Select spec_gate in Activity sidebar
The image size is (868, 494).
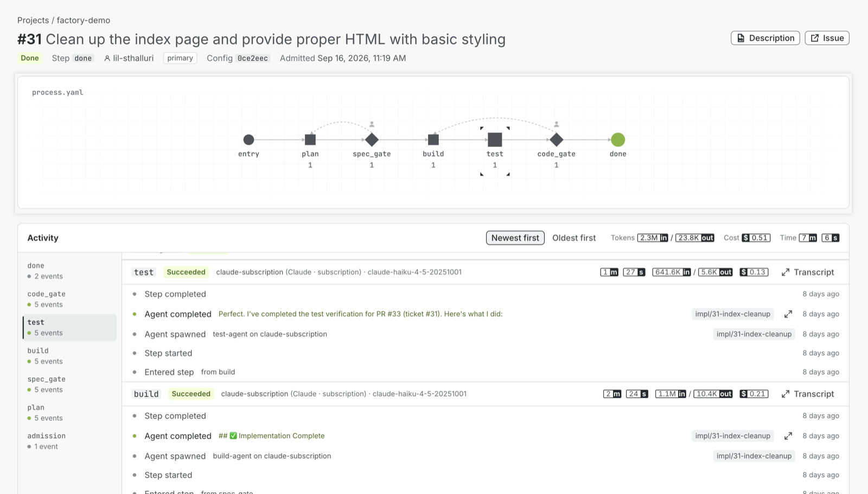pyautogui.click(x=69, y=384)
